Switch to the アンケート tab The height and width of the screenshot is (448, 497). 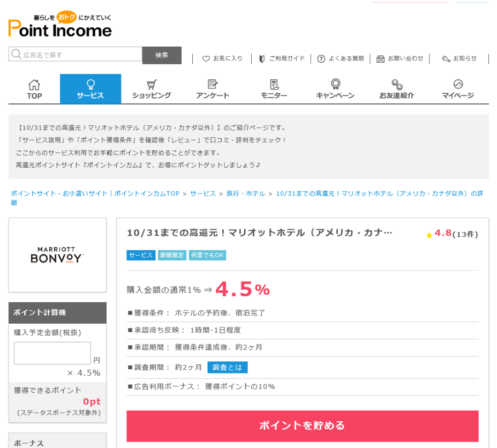coord(213,89)
